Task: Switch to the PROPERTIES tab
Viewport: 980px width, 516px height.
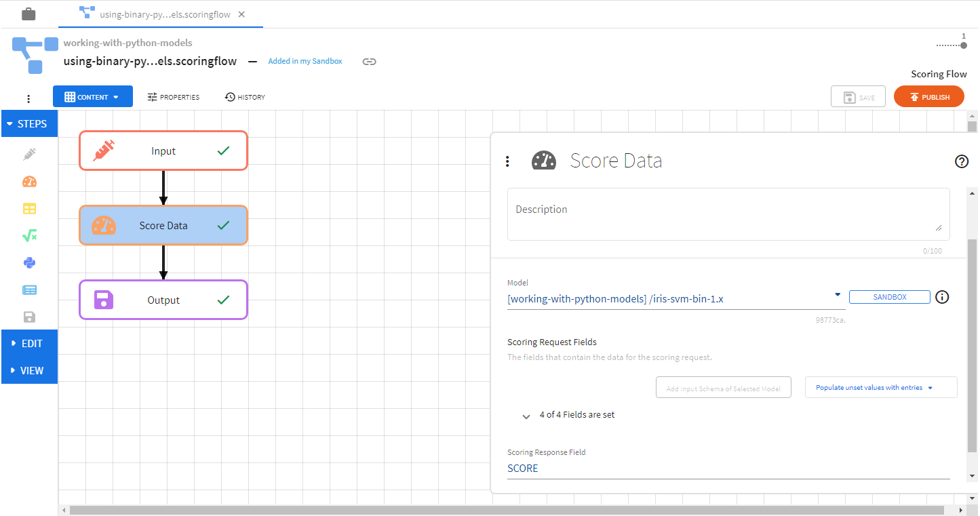Action: (174, 97)
